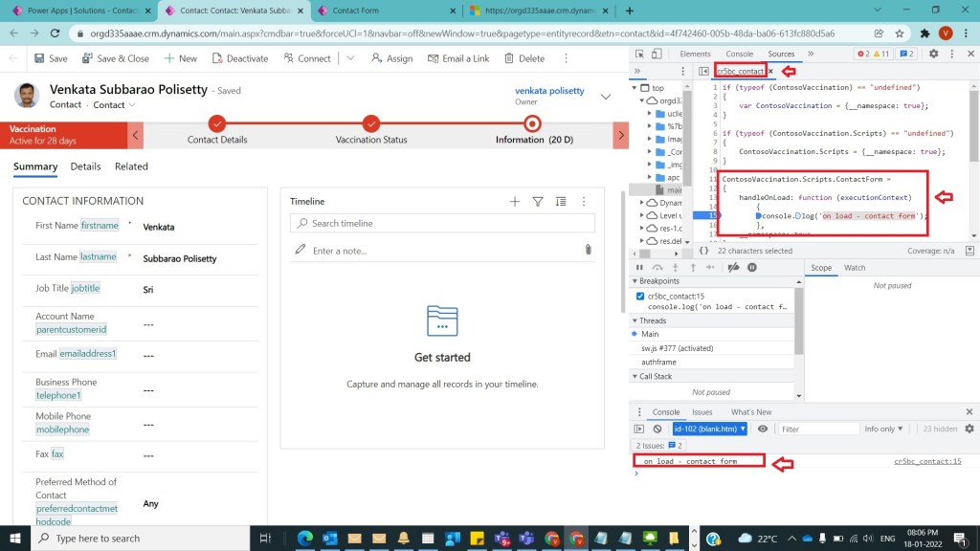Switch to the Details form tab
The width and height of the screenshot is (980, 551).
[x=85, y=166]
